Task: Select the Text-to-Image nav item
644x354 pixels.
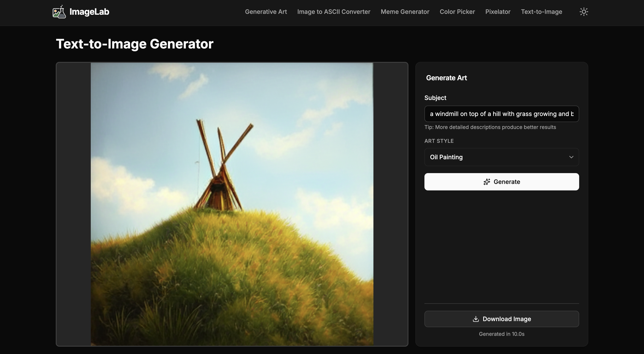Action: pos(542,11)
